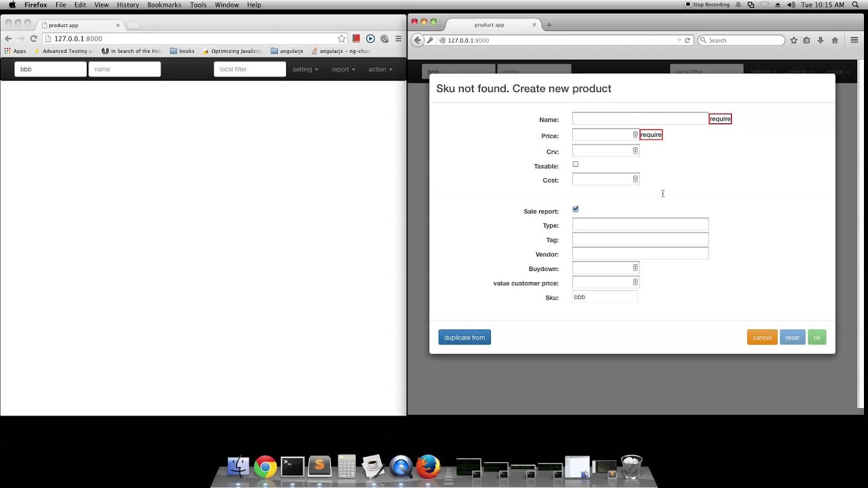The width and height of the screenshot is (868, 488).
Task: Click the green ok button
Action: pyautogui.click(x=817, y=338)
